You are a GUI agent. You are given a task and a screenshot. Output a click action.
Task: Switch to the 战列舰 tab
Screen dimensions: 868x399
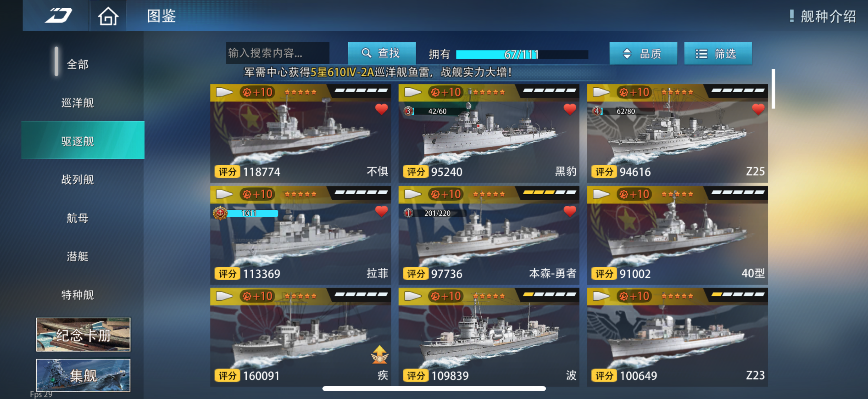pos(78,180)
